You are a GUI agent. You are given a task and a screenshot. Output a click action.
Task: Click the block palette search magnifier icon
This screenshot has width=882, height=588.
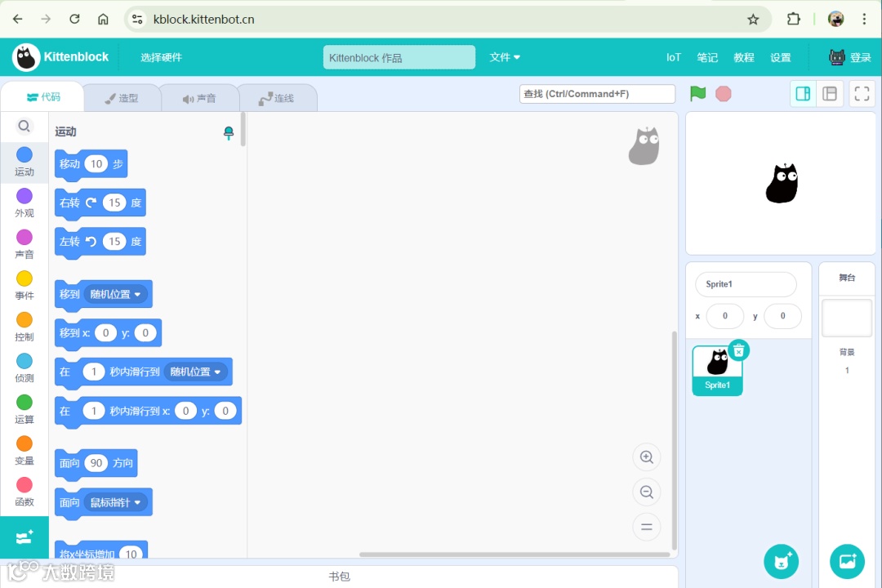[x=24, y=126]
